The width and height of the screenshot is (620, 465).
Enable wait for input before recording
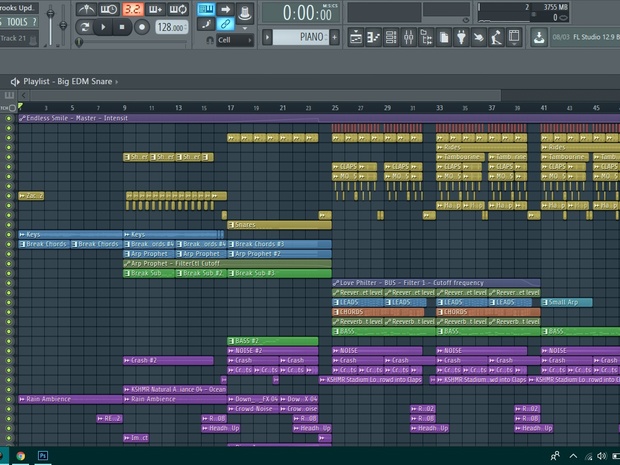tap(109, 9)
